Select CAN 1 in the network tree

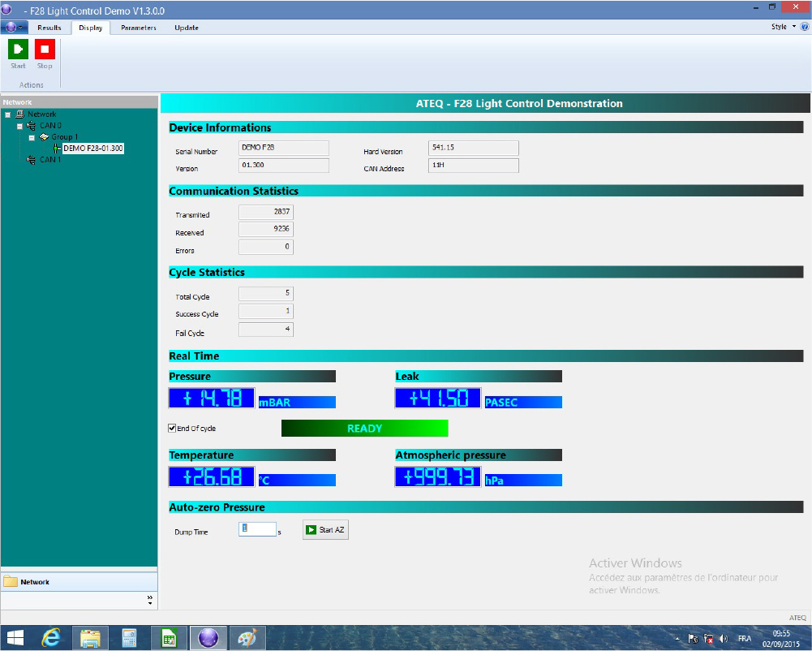pos(50,160)
